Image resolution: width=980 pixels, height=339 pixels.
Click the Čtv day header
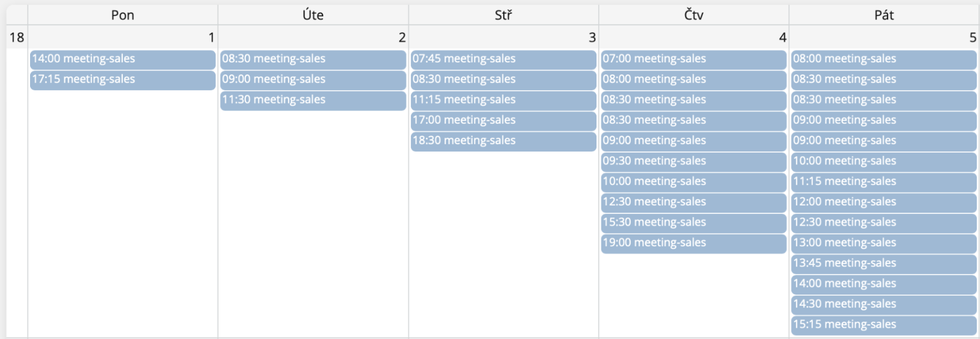coord(693,15)
